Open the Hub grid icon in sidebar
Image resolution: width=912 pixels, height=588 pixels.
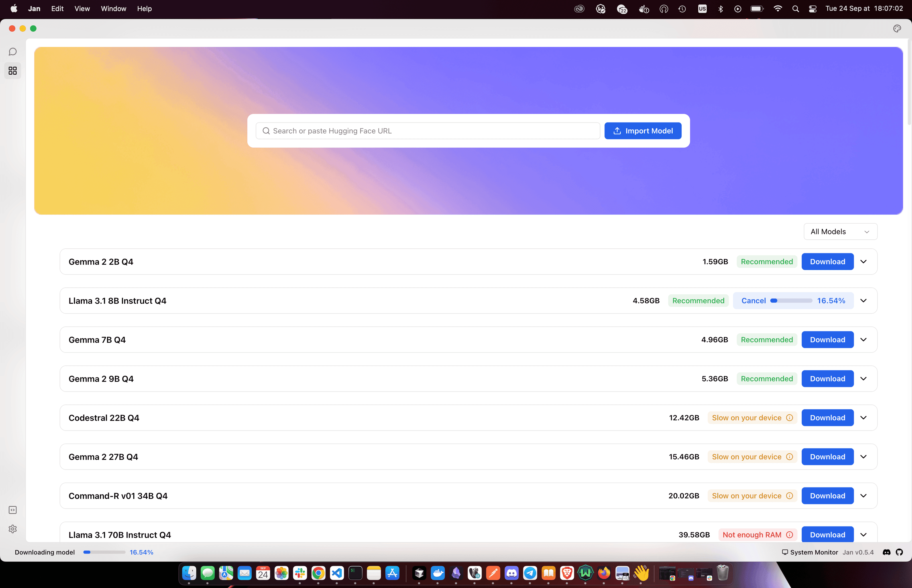pyautogui.click(x=13, y=71)
